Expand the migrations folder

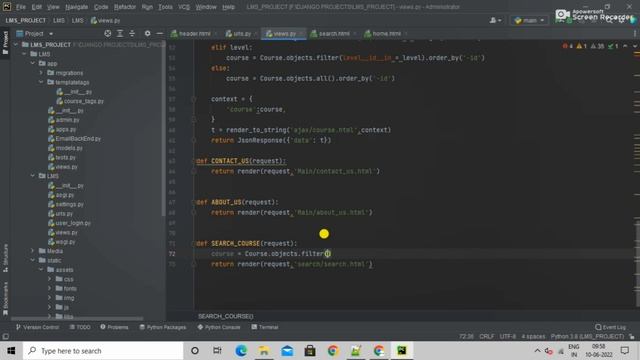41,73
